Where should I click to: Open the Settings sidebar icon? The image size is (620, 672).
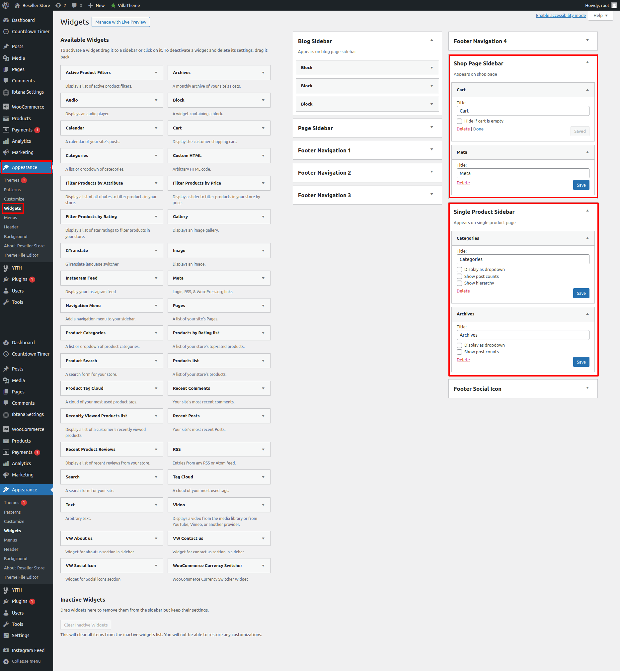pos(6,635)
